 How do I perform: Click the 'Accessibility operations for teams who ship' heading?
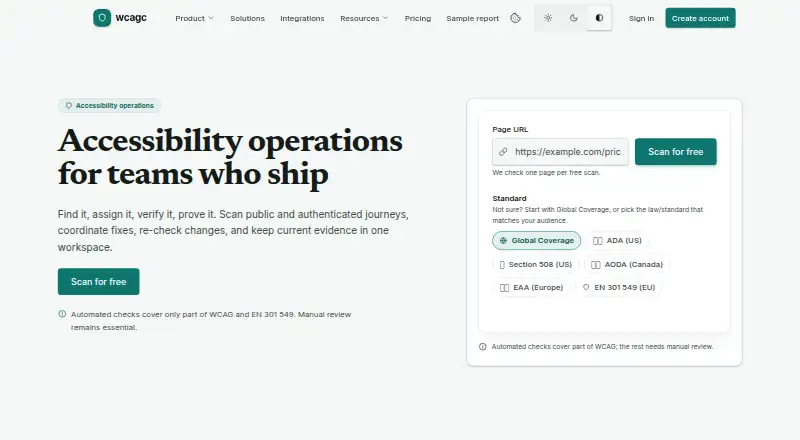point(230,157)
